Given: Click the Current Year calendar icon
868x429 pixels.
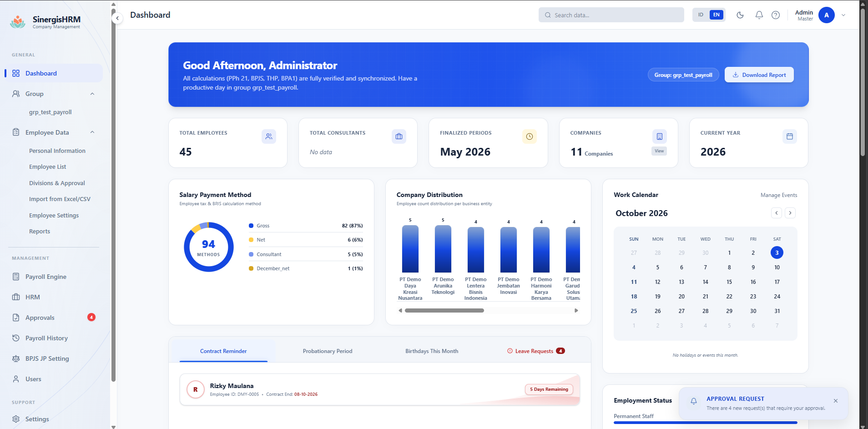Looking at the screenshot, I should (x=790, y=136).
